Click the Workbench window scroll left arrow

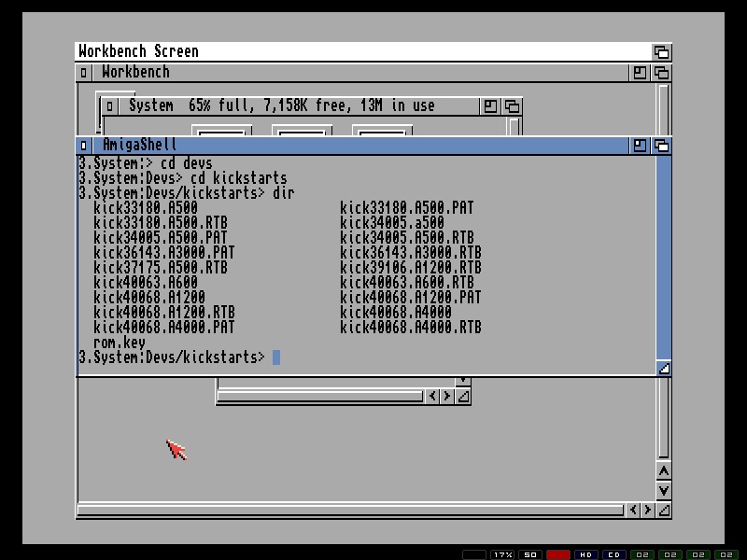tap(633, 510)
